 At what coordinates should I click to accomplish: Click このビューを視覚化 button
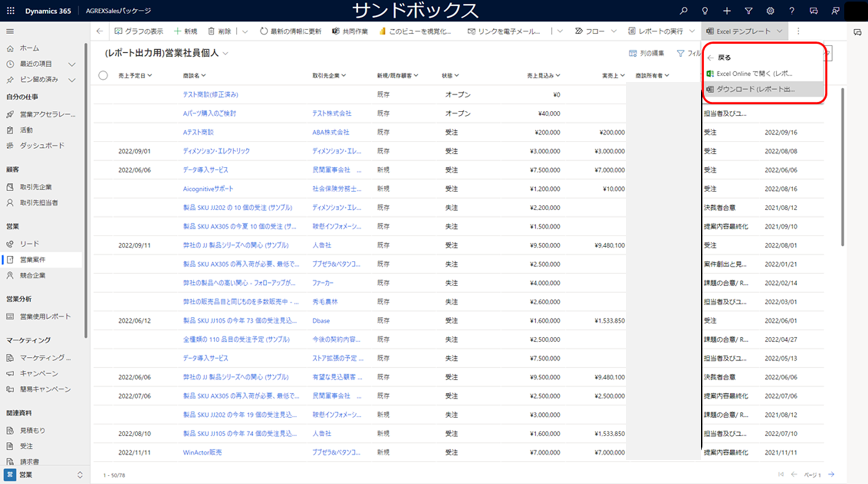[x=415, y=31]
